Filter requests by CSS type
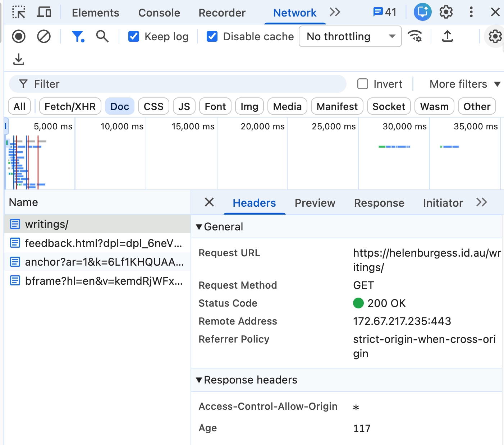 coord(154,106)
